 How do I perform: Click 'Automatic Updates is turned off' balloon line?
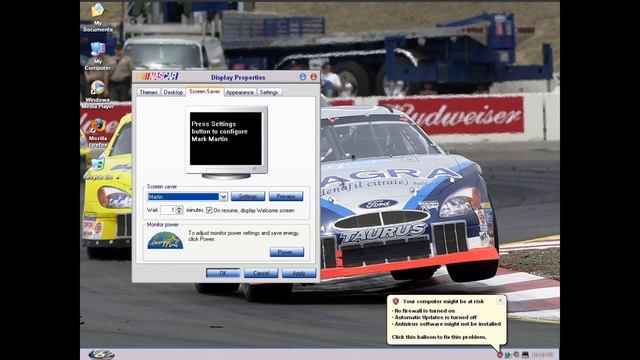(435, 317)
